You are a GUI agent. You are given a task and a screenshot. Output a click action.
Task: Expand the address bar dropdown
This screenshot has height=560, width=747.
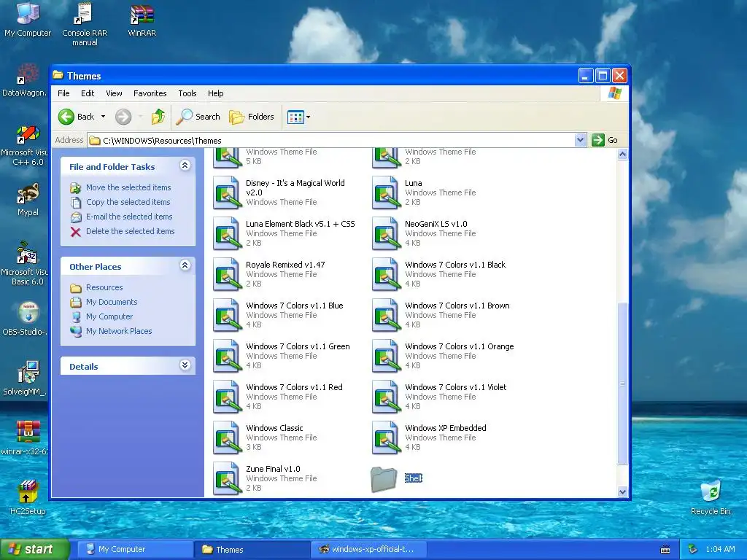pyautogui.click(x=580, y=140)
